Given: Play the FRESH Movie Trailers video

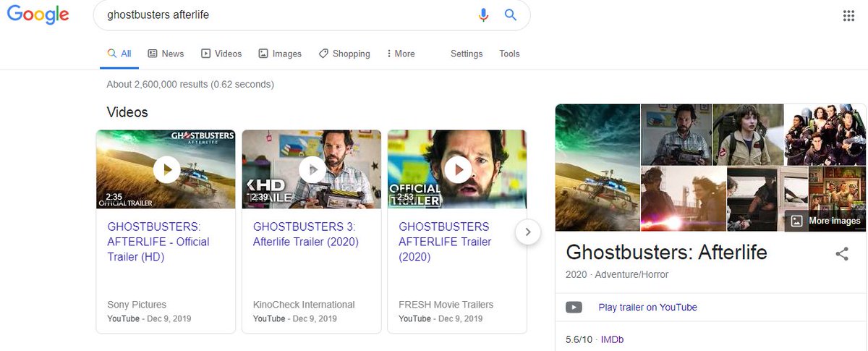Looking at the screenshot, I should tap(458, 169).
